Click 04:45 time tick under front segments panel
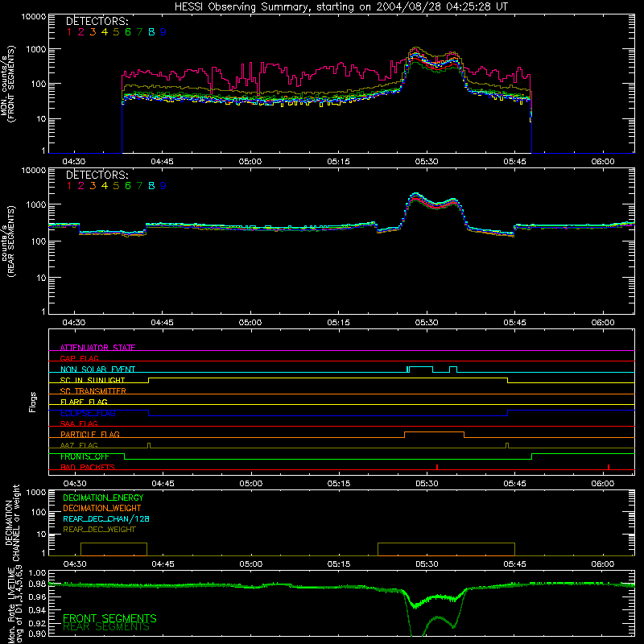Viewport: 644px width, 644px height. (162, 162)
